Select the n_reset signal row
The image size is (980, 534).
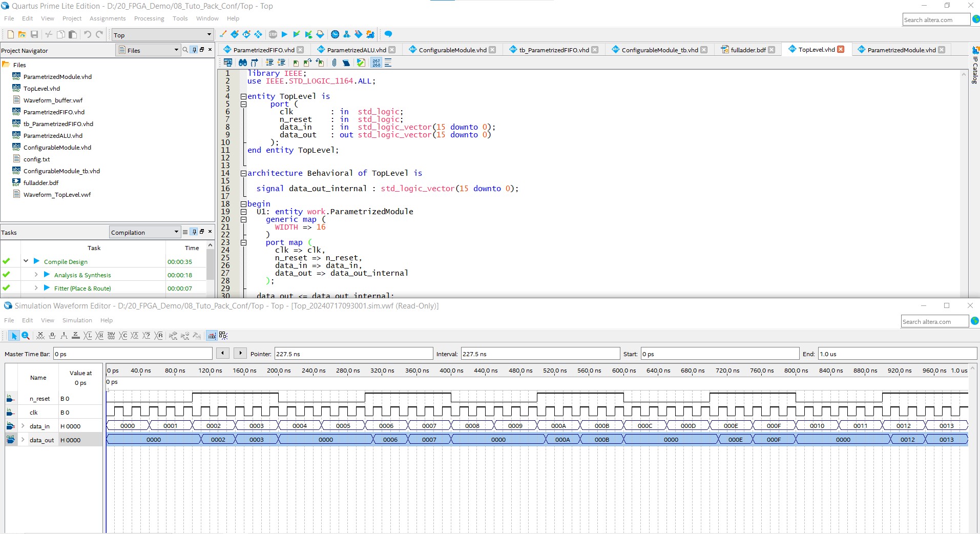point(54,398)
